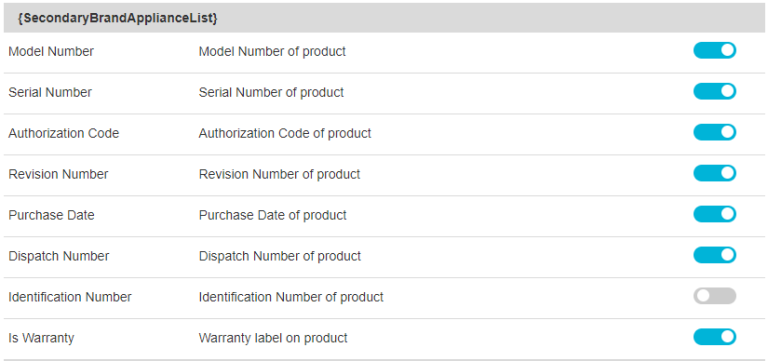Click 'Warranty label on product' description
Screen dimensions: 768x361
coord(273,338)
